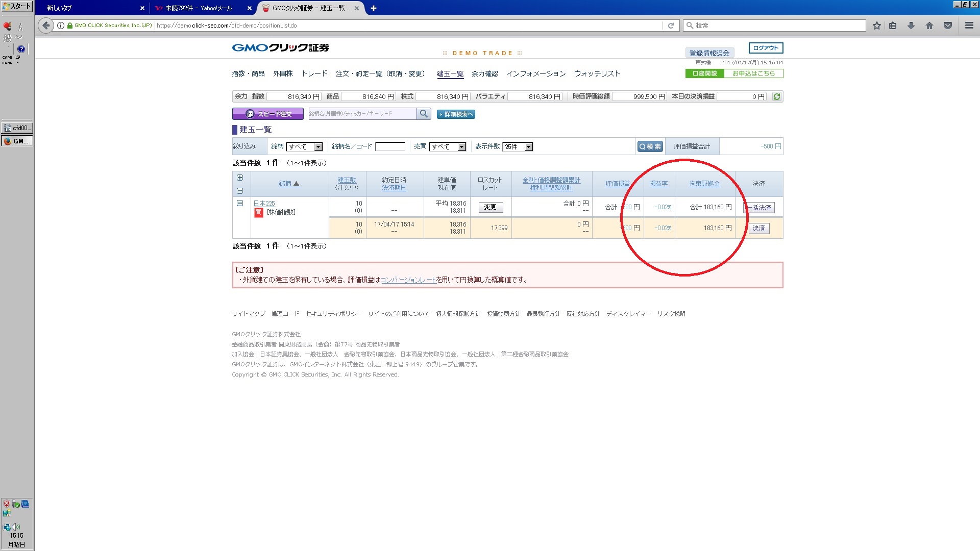The height and width of the screenshot is (551, 980).
Task: Close the Yahoo!メール tab
Action: click(x=250, y=8)
